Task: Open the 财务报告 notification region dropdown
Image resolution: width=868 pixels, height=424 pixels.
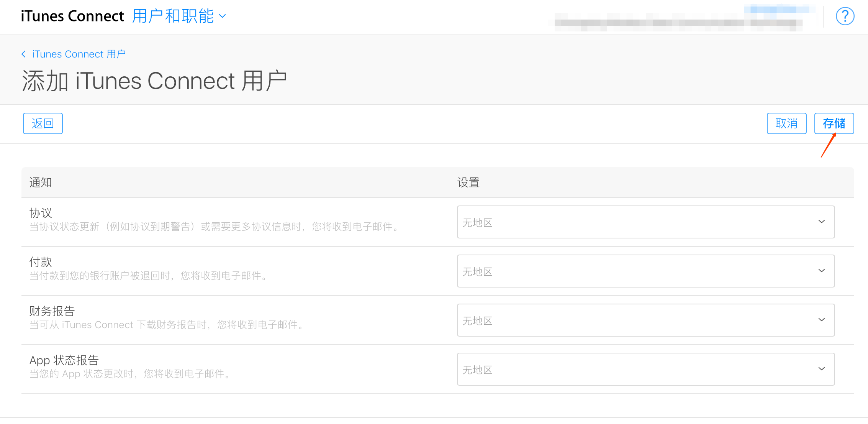Action: [645, 320]
